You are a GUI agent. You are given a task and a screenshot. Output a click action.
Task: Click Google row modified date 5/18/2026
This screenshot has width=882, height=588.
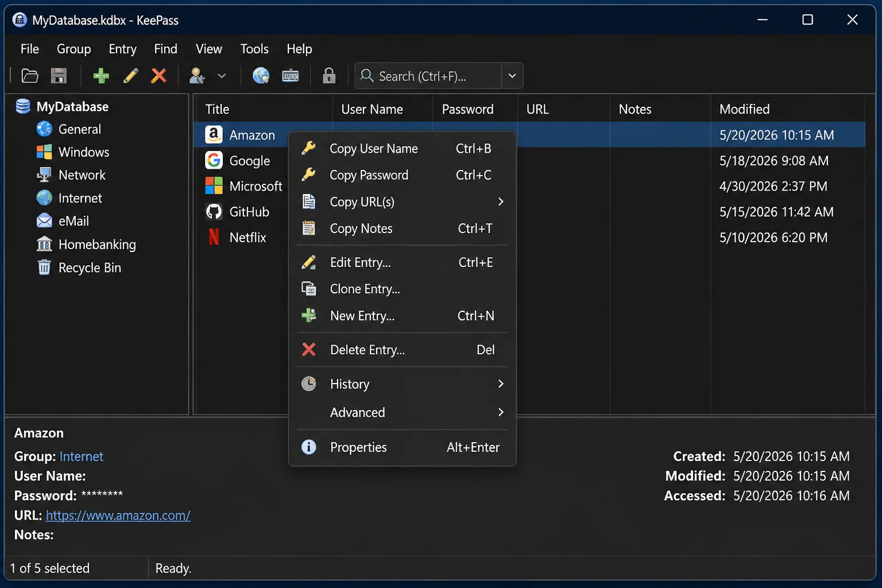(774, 161)
